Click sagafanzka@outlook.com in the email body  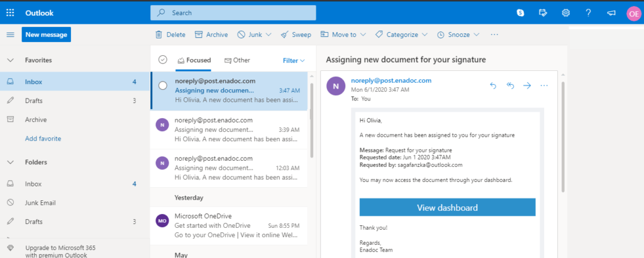point(430,165)
